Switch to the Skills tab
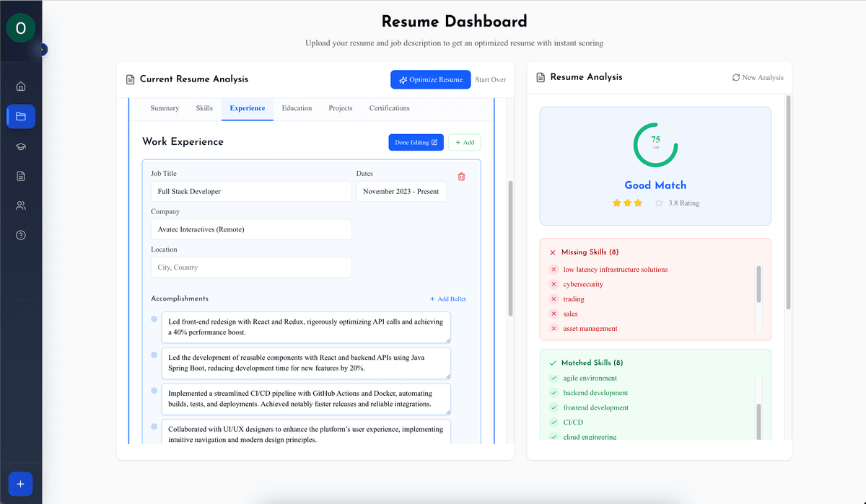866x504 pixels. point(204,108)
